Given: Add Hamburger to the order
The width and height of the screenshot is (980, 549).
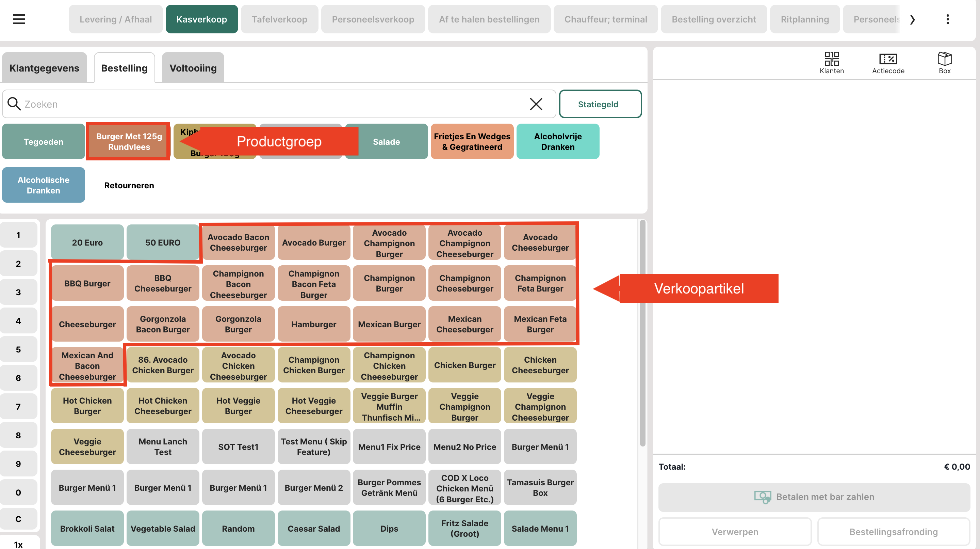Looking at the screenshot, I should tap(313, 324).
